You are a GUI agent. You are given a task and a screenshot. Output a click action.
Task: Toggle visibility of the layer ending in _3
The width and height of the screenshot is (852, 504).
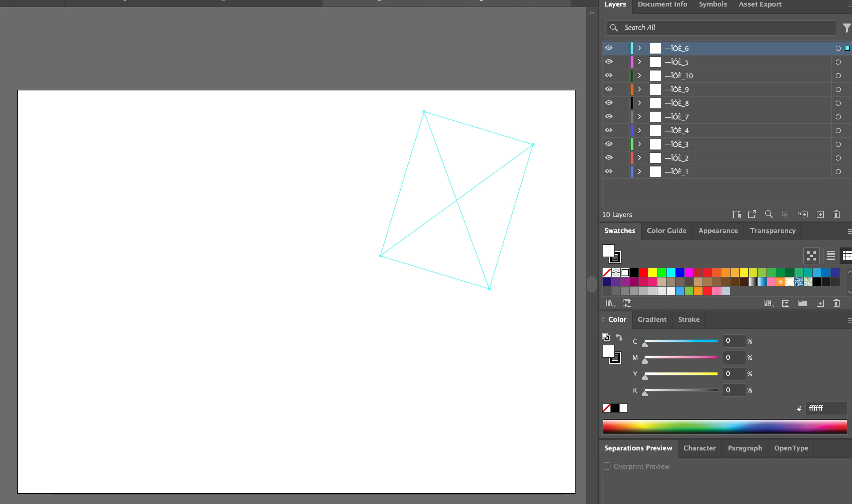[x=609, y=144]
